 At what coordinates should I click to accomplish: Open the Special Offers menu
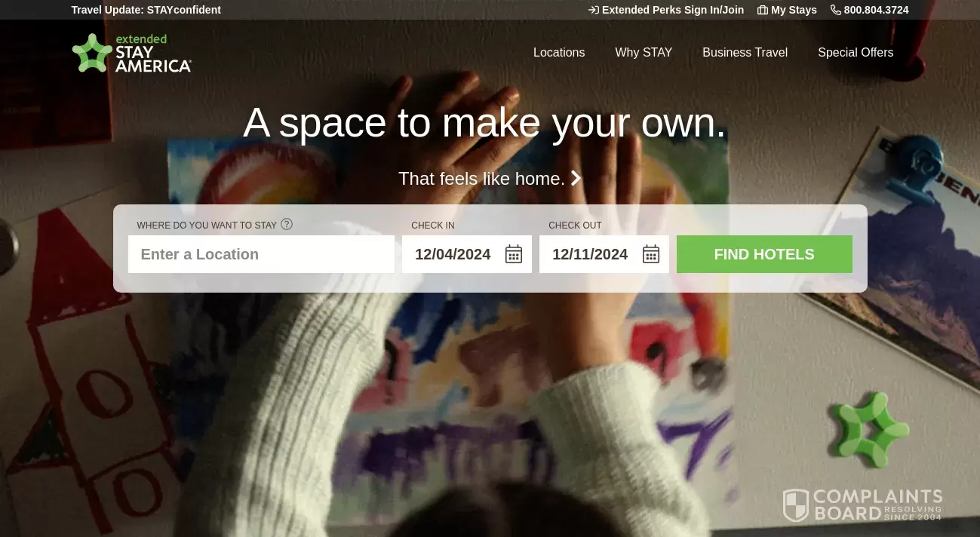tap(856, 52)
